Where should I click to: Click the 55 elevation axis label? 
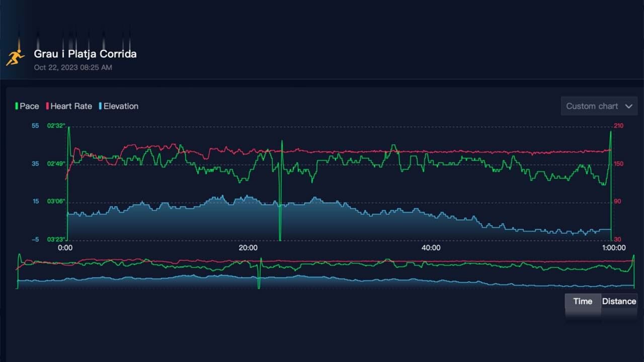35,126
